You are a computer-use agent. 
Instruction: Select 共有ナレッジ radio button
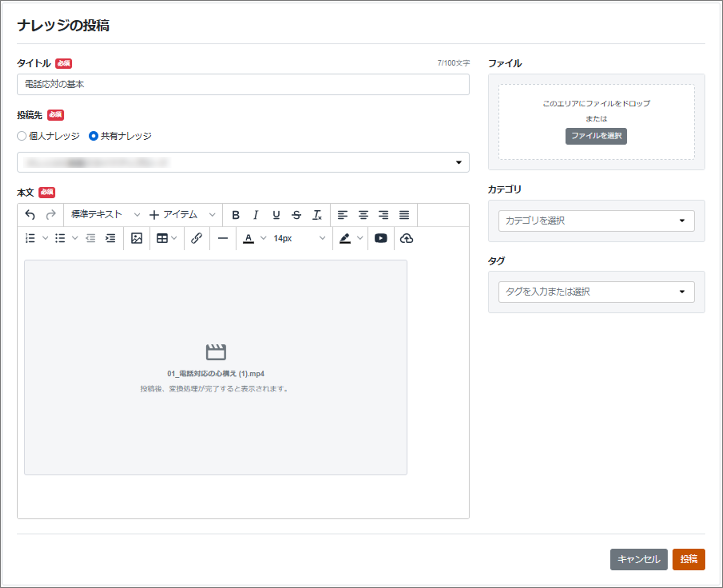[x=94, y=136]
